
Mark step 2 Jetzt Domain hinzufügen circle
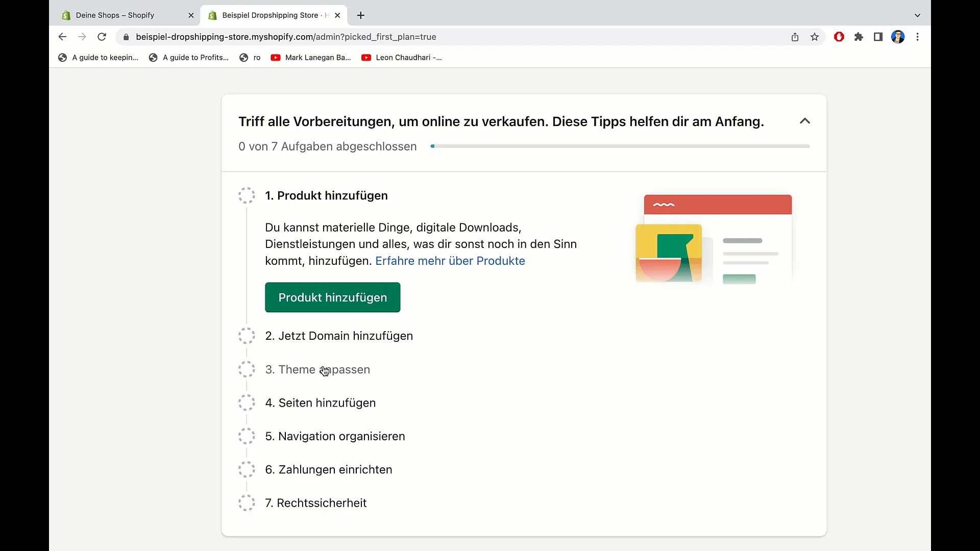click(x=247, y=336)
